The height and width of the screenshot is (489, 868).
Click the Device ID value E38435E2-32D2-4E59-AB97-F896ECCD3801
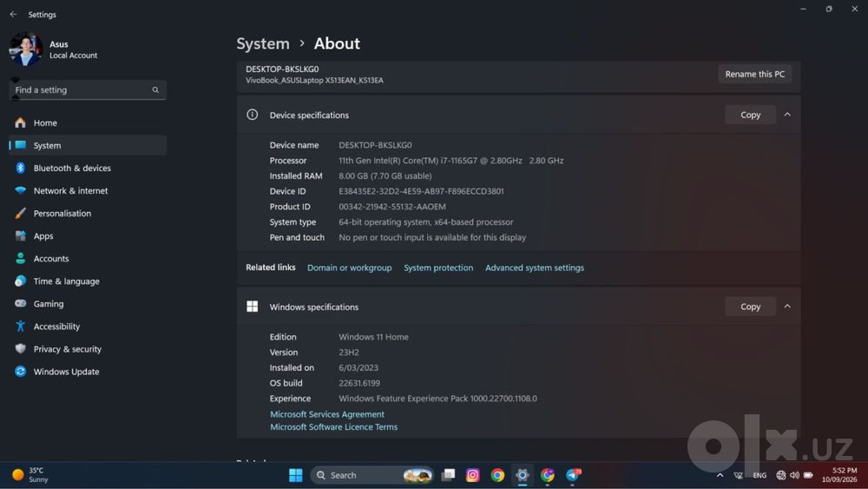[x=421, y=192]
